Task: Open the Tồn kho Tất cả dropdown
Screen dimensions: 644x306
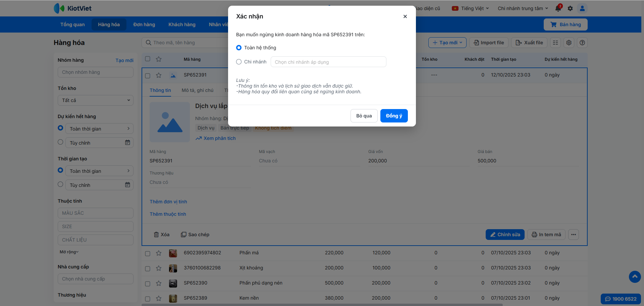Action: 96,100
